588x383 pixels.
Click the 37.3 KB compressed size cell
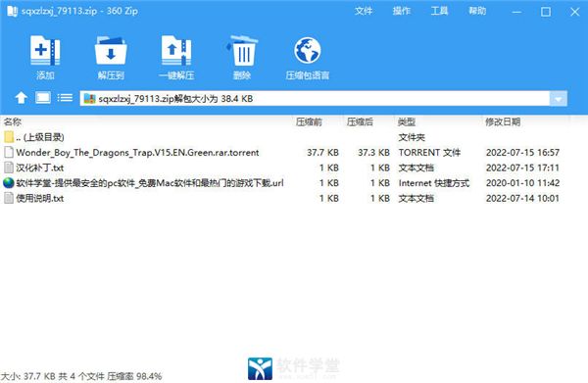(x=373, y=153)
